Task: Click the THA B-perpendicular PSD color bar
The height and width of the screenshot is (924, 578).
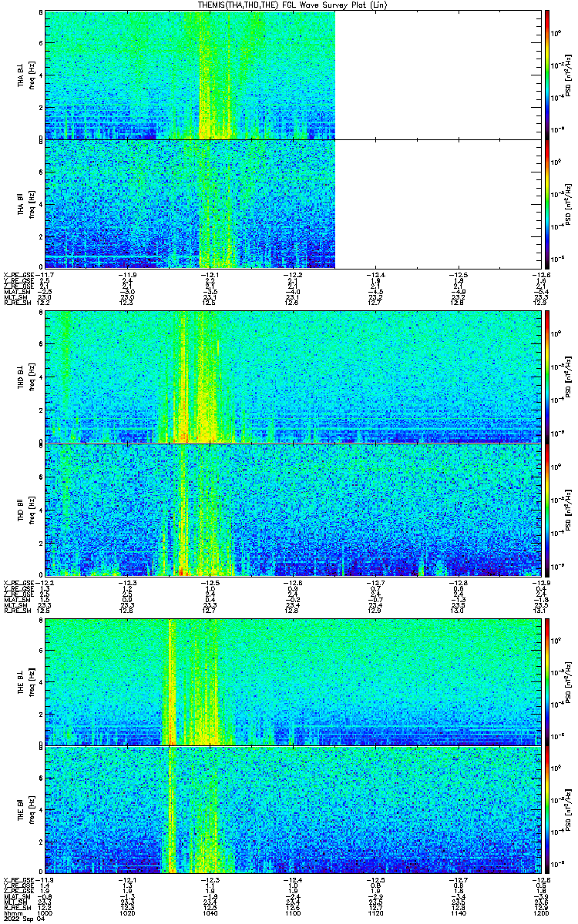Action: coord(547,75)
